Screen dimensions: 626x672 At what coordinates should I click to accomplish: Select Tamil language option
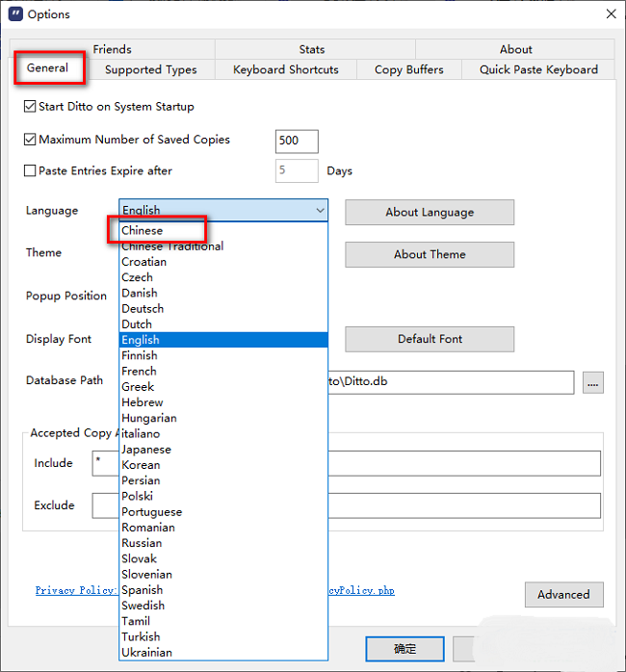click(223, 621)
